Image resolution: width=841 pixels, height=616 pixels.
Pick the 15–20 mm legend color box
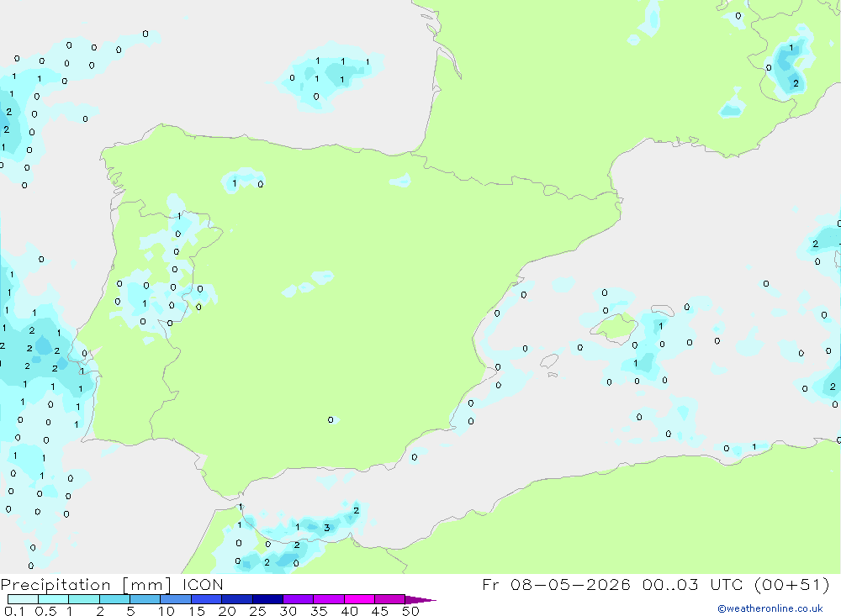(207, 599)
